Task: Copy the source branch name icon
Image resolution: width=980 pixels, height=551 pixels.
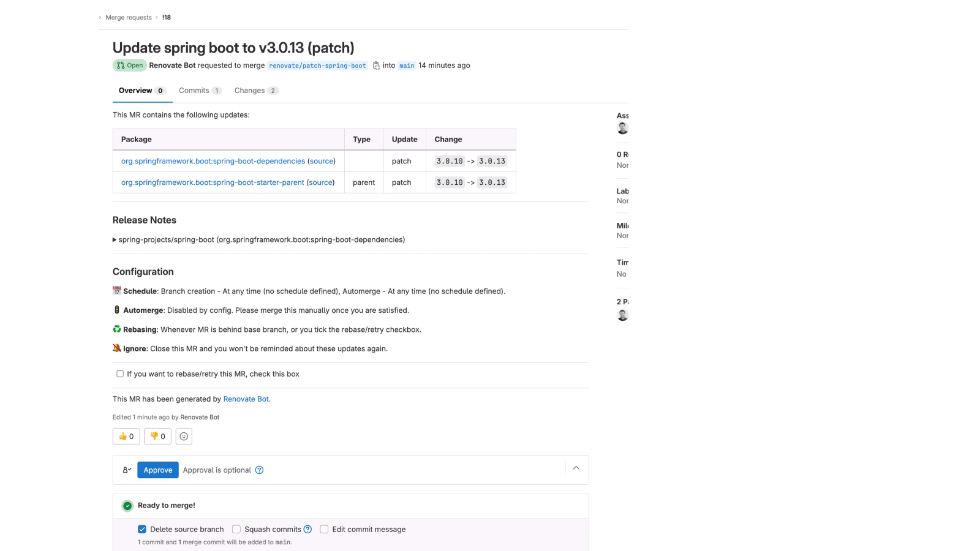Action: 376,66
